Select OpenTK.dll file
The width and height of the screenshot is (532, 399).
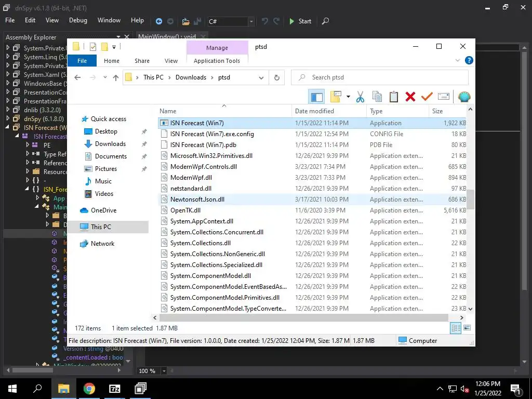185,210
